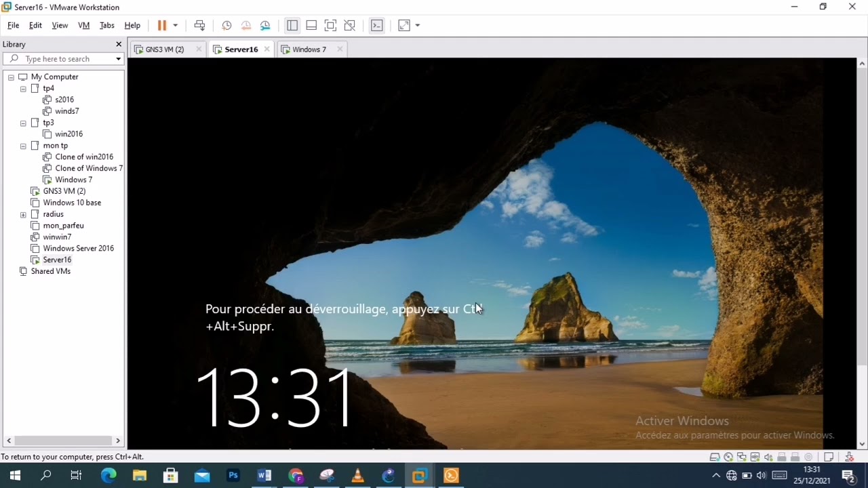Open Word from the taskbar
This screenshot has height=488, width=868.
(x=264, y=476)
